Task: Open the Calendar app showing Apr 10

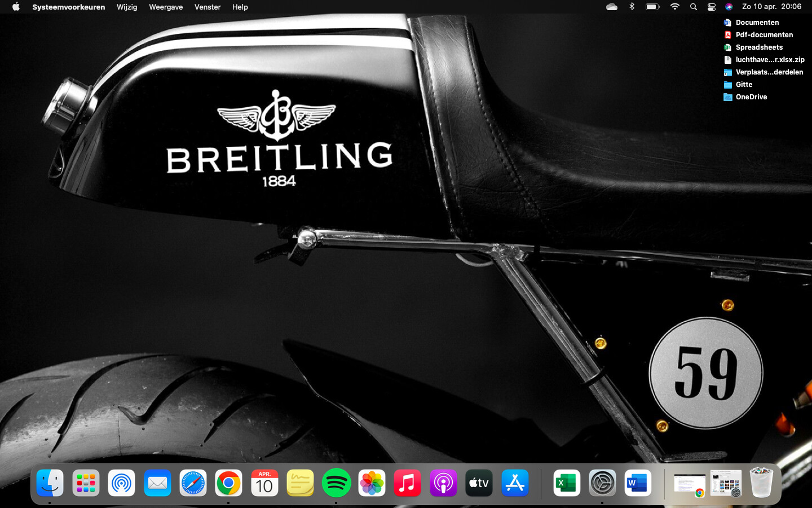Action: click(x=264, y=483)
